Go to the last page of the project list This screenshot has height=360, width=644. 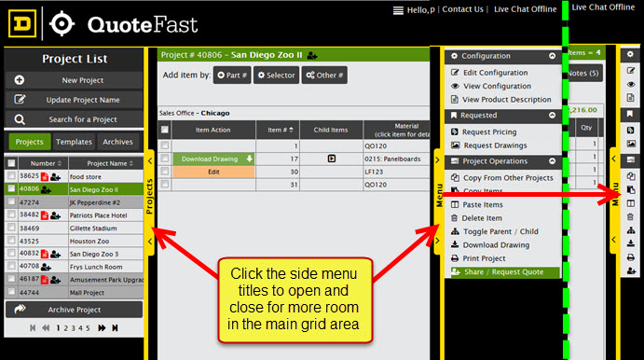coord(115,328)
